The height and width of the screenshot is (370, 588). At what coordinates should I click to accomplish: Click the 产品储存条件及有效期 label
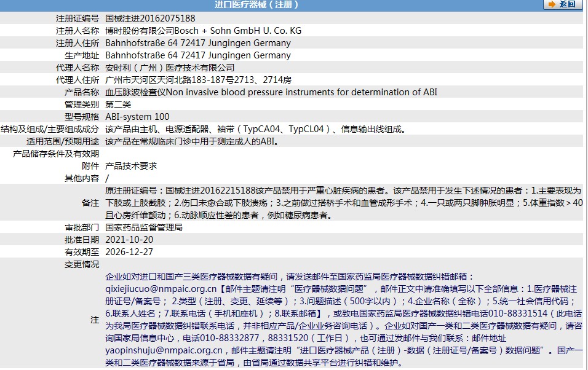tap(56, 154)
